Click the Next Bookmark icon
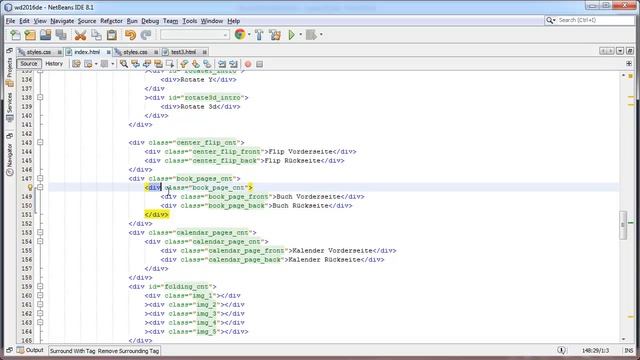This screenshot has height=360, width=640. click(x=196, y=64)
